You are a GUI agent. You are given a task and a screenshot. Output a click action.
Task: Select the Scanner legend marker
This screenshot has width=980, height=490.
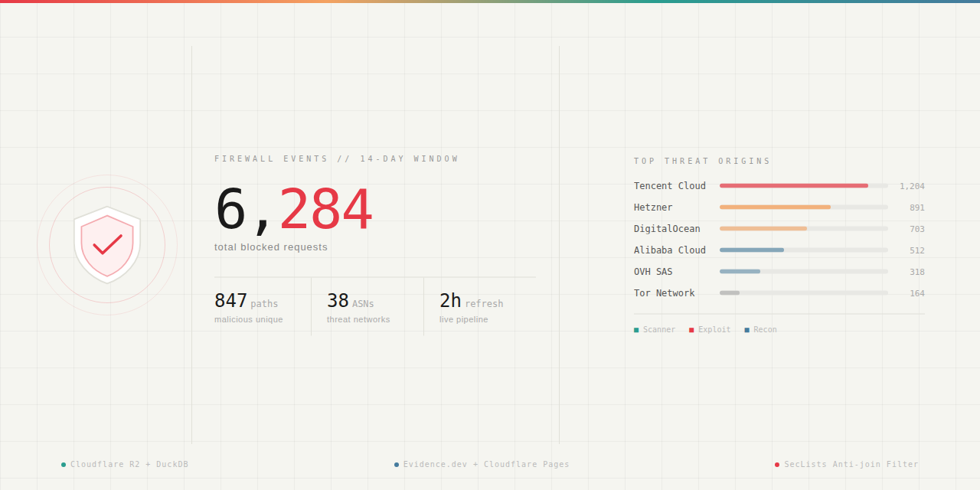[x=635, y=328]
